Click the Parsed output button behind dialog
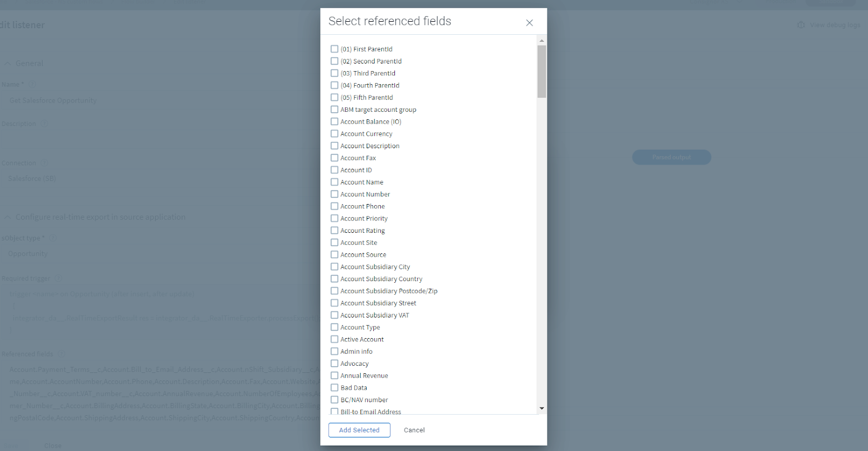868x451 pixels. click(x=672, y=157)
